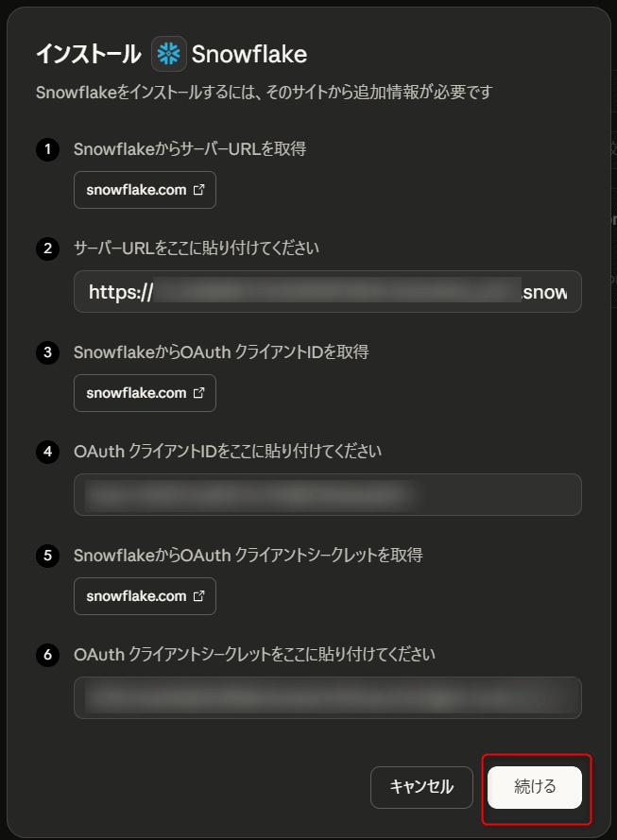
Task: Open snowflake.com link for client secret step
Action: pyautogui.click(x=136, y=596)
